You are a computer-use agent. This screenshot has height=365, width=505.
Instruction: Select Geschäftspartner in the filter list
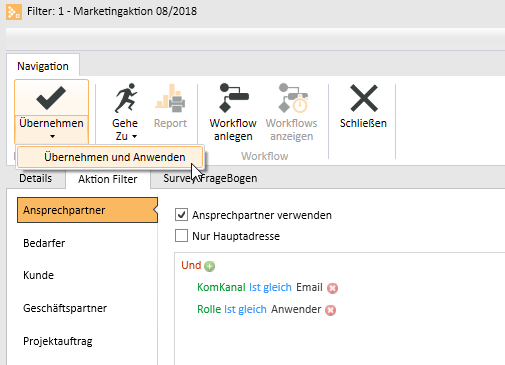coord(65,308)
